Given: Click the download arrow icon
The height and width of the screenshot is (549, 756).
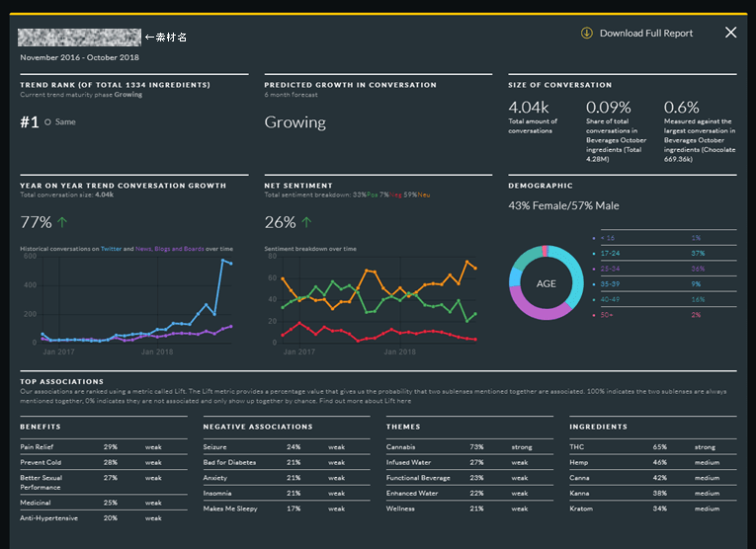Looking at the screenshot, I should point(586,34).
